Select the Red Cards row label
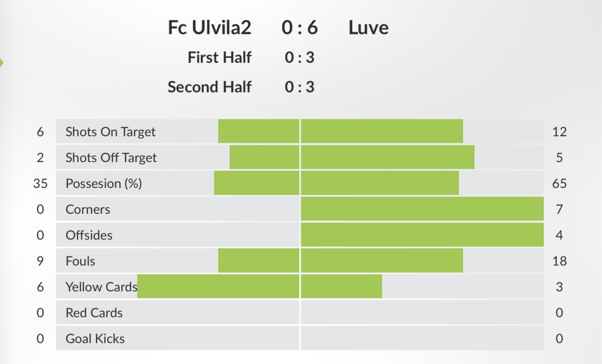Image resolution: width=602 pixels, height=364 pixels. (94, 313)
